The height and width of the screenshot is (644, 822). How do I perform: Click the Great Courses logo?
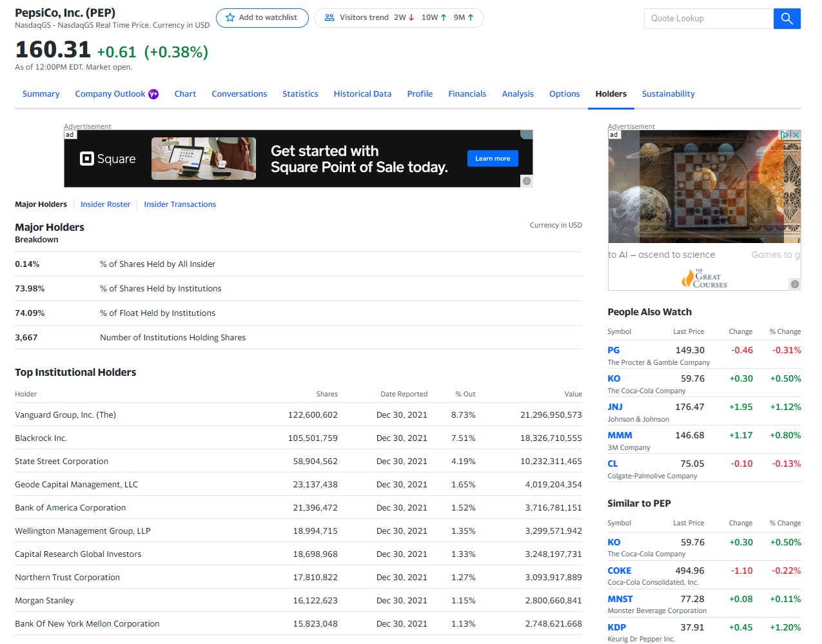(705, 278)
